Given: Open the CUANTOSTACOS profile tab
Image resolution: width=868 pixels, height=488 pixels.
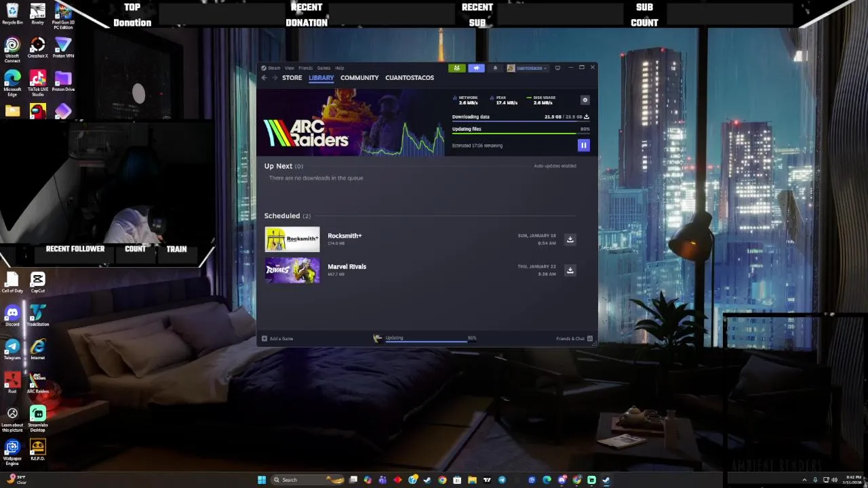Looking at the screenshot, I should 410,78.
